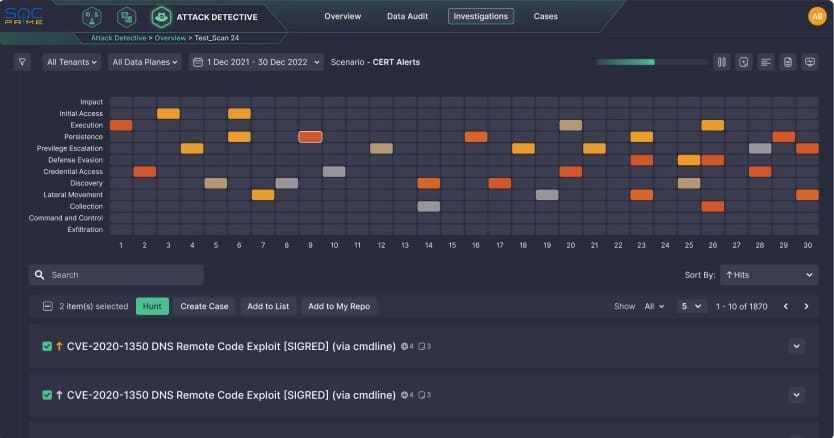The image size is (834, 438).
Task: Open the Cases tab
Action: pos(546,16)
